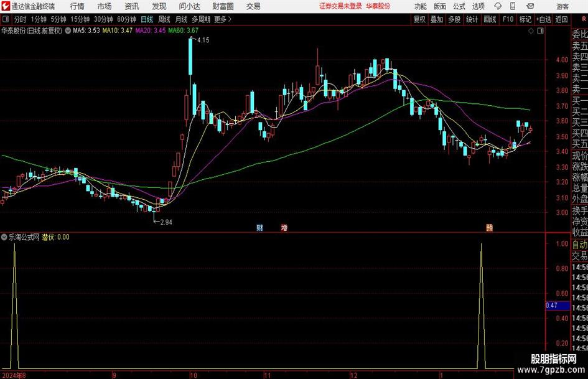The image size is (588, 379).
Task: Click the MA20: 3.45 label
Action: click(x=151, y=30)
